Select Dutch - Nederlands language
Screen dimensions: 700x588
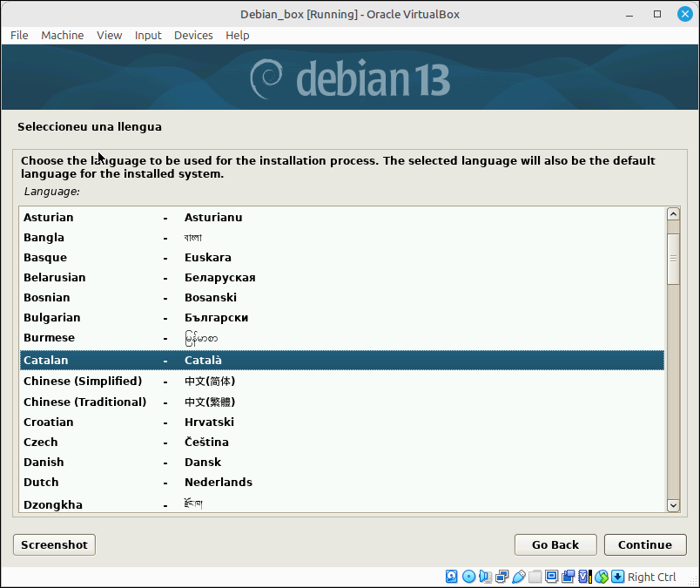point(342,483)
